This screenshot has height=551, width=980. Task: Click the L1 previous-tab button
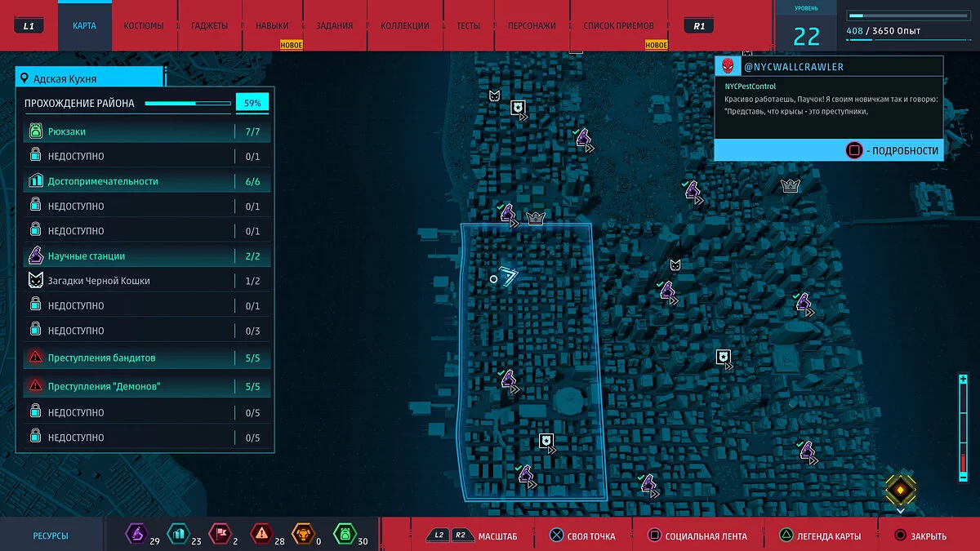tap(29, 26)
